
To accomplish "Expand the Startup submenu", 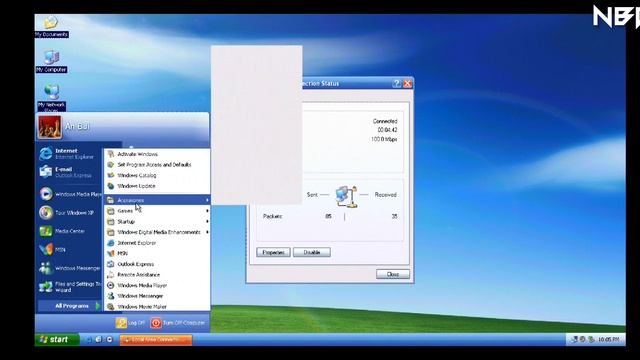I will pos(157,222).
